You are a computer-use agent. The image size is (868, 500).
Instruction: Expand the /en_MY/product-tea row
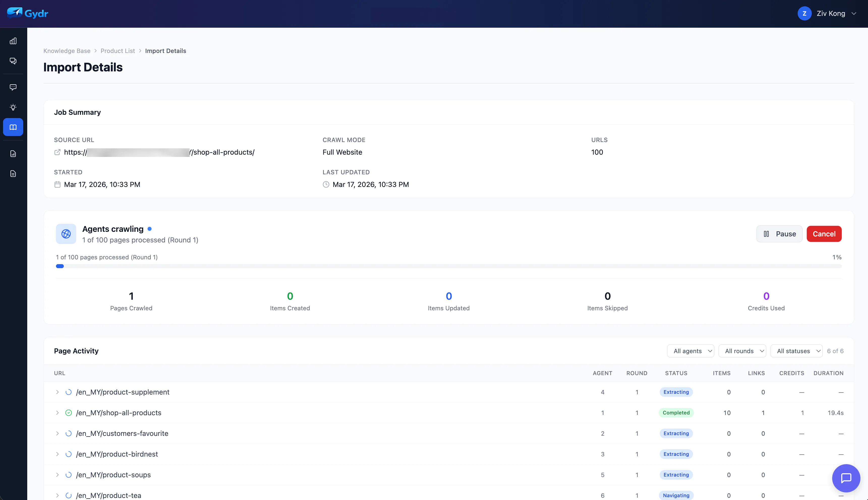click(x=57, y=495)
